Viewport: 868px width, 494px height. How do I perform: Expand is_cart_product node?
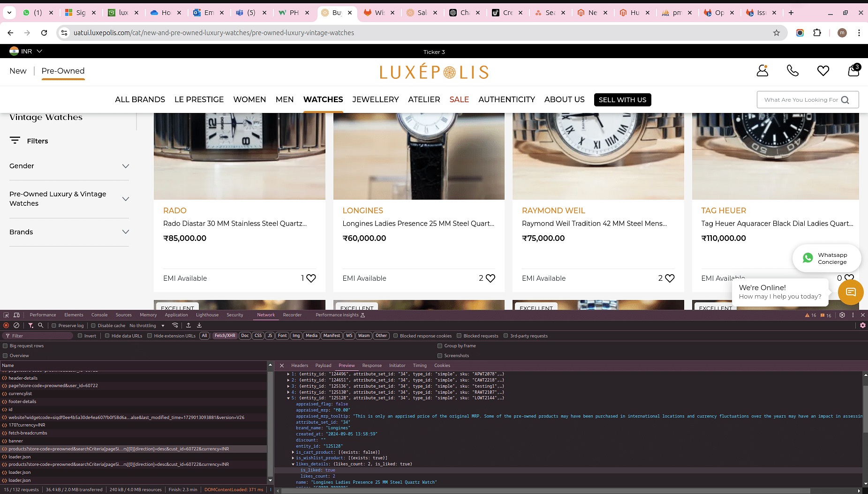pyautogui.click(x=293, y=452)
